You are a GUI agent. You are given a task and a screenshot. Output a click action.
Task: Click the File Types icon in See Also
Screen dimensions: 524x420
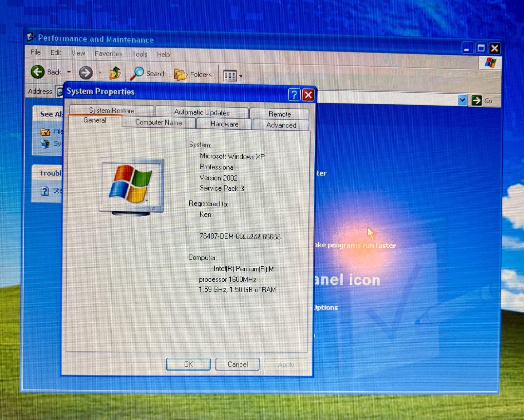tap(45, 132)
